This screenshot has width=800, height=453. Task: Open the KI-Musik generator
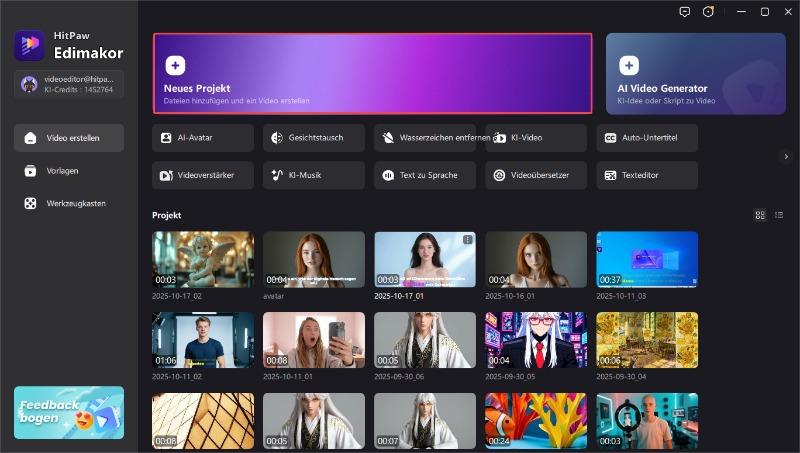pos(313,175)
